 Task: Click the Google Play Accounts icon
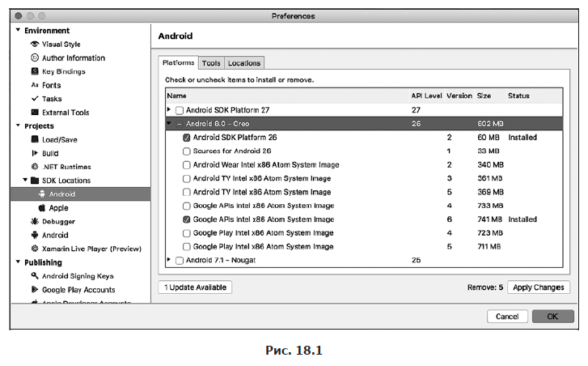click(35, 289)
